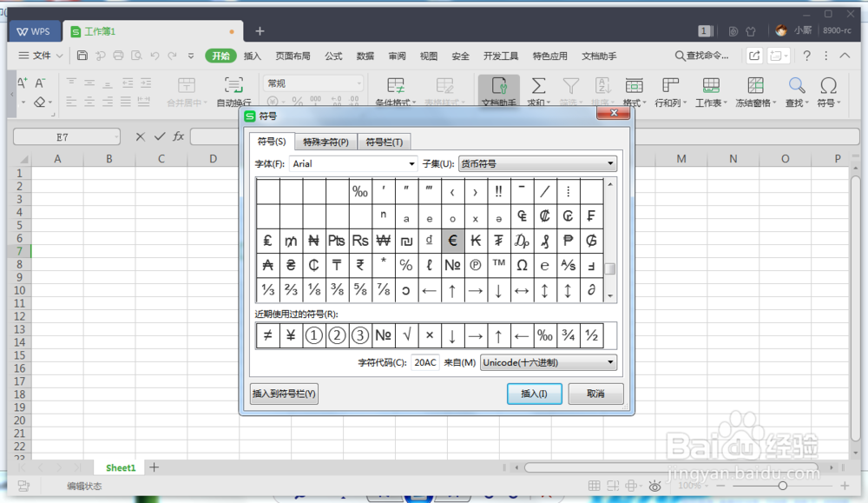Switch to the 符号栏(T) tab
This screenshot has height=503, width=868.
click(x=385, y=142)
